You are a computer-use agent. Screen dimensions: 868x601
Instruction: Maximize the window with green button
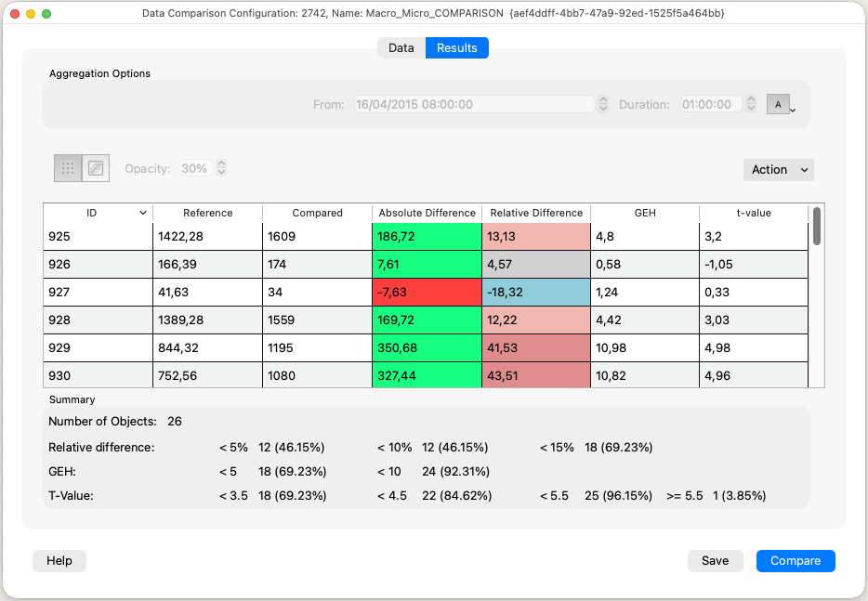click(46, 14)
